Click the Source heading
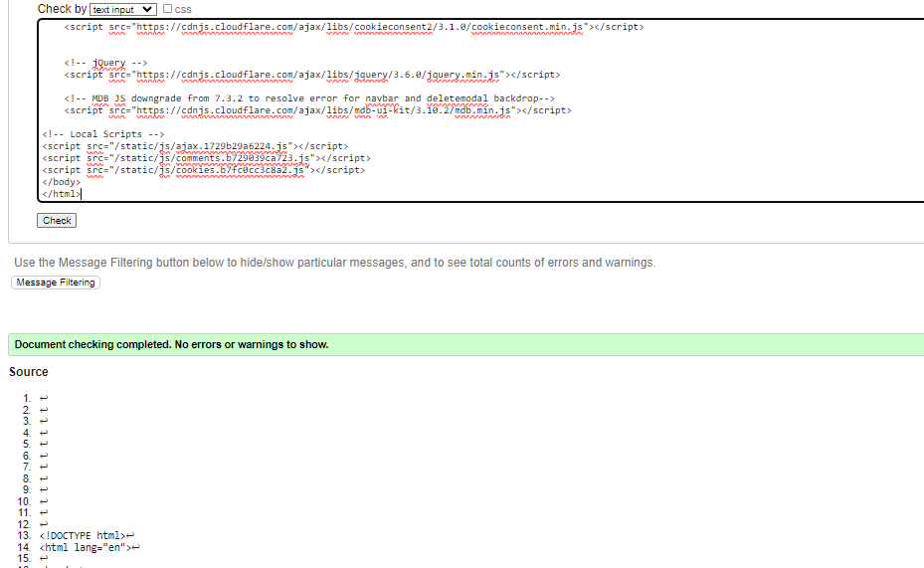Viewport: 924px width, 568px height. coord(28,372)
